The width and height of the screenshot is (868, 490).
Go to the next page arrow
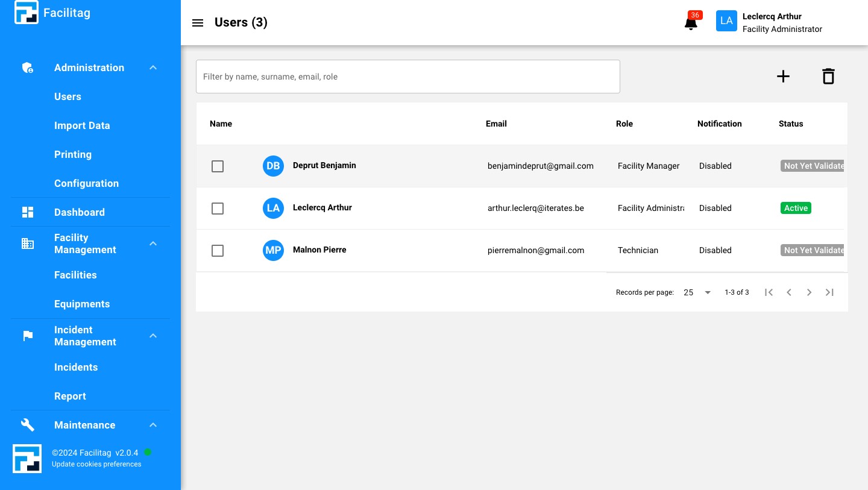[x=809, y=292]
